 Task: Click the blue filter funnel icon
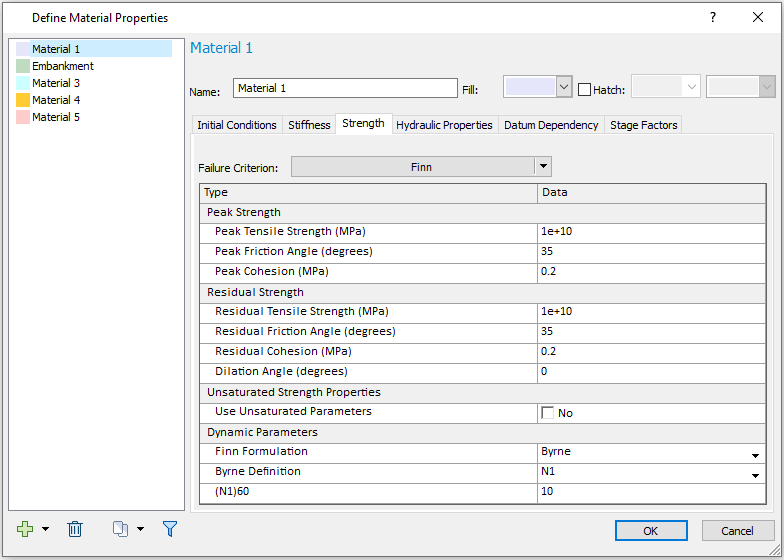(169, 529)
